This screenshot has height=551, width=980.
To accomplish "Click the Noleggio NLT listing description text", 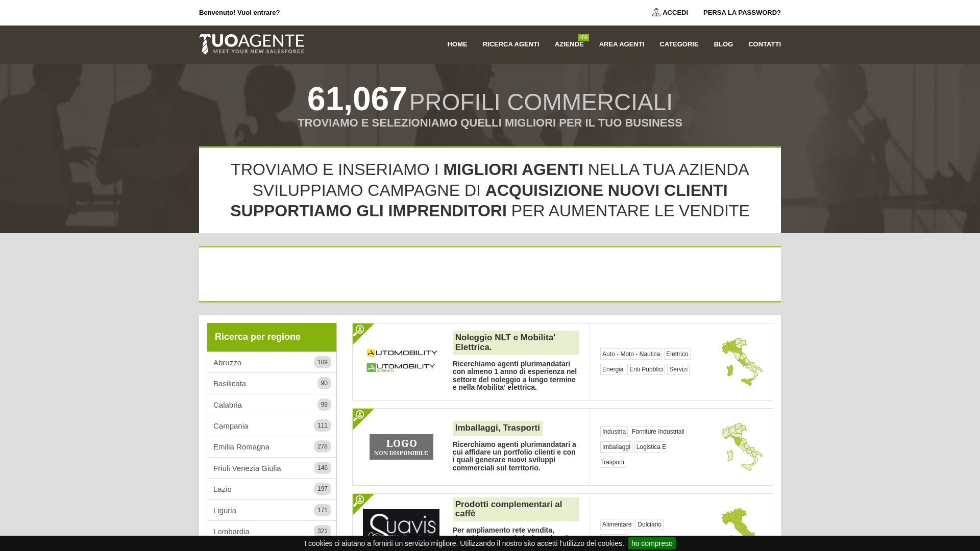I will pyautogui.click(x=515, y=375).
